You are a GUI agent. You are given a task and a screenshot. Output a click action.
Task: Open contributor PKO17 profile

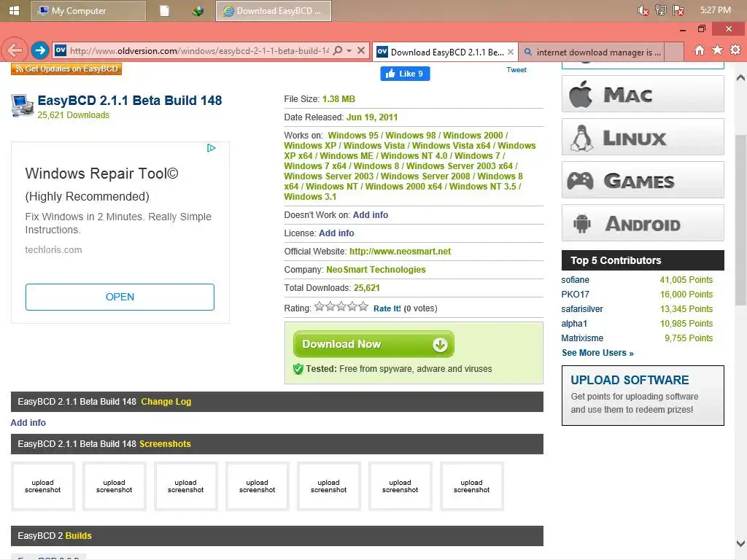tap(575, 295)
